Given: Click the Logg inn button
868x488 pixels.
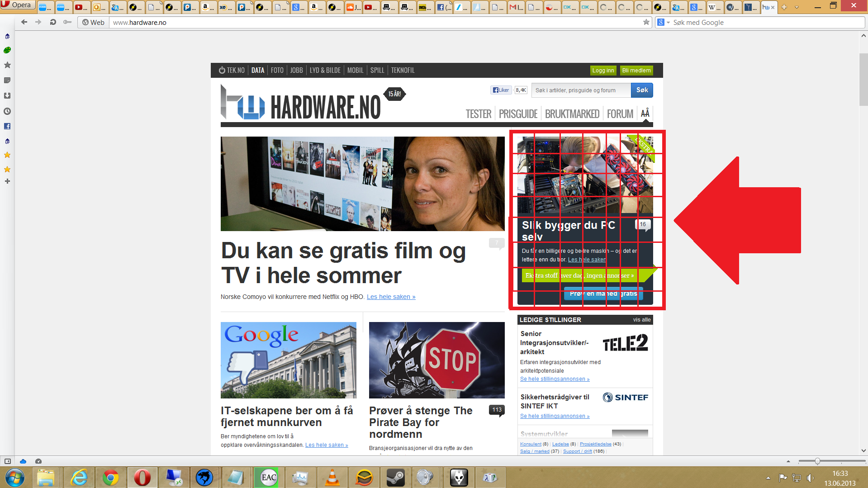Looking at the screenshot, I should point(603,71).
